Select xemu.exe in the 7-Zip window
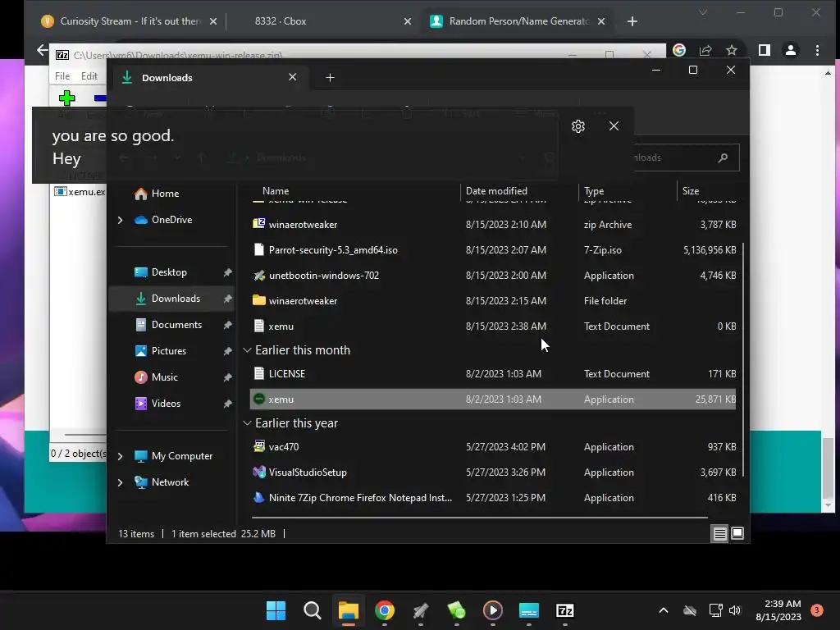Image resolution: width=840 pixels, height=630 pixels. pos(80,192)
